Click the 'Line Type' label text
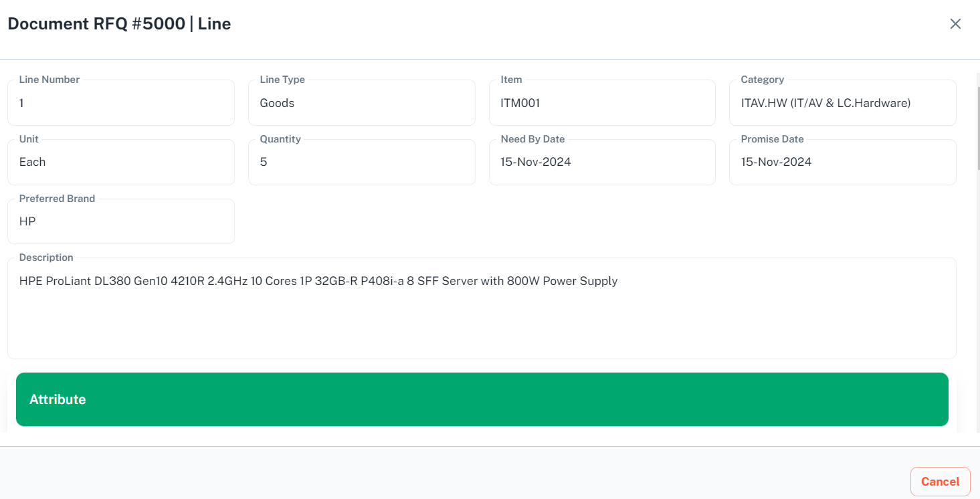Screen dimensions: 980x499 [x=282, y=80]
